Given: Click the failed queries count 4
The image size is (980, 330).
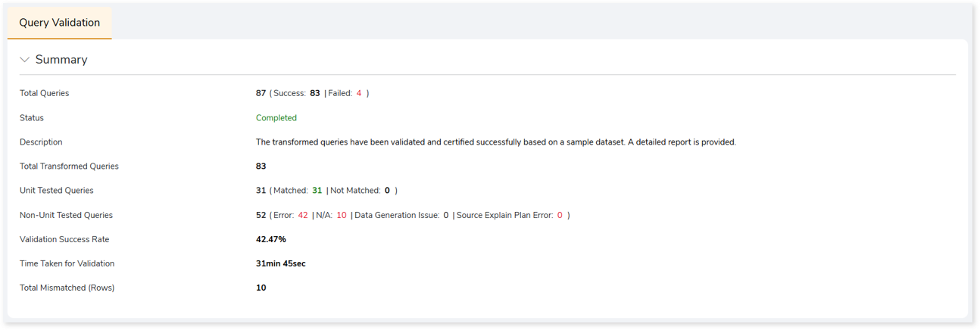Looking at the screenshot, I should coord(359,94).
